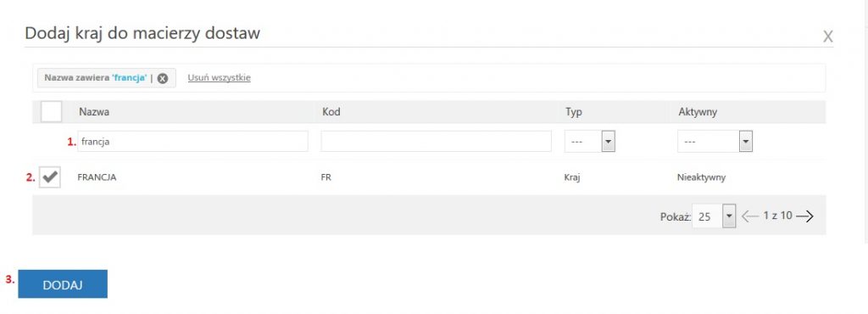868x314 pixels.
Task: Close the 'Dodaj kraj do macierzy dostaw' dialog
Action: click(x=827, y=37)
